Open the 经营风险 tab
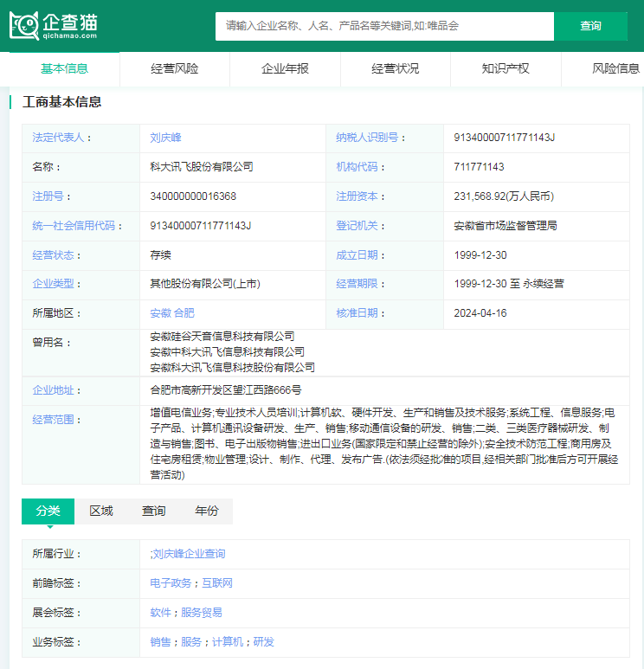Screen dimensions: 644x669 click(174, 68)
